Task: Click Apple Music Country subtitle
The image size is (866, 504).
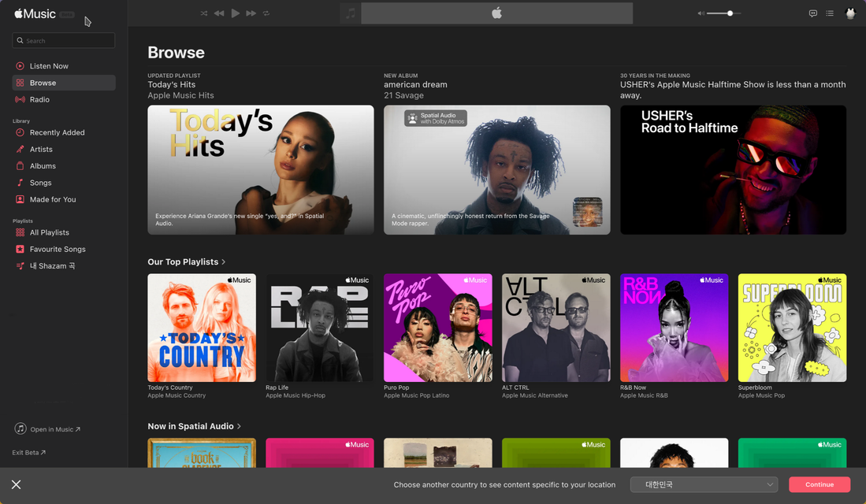Action: tap(177, 395)
